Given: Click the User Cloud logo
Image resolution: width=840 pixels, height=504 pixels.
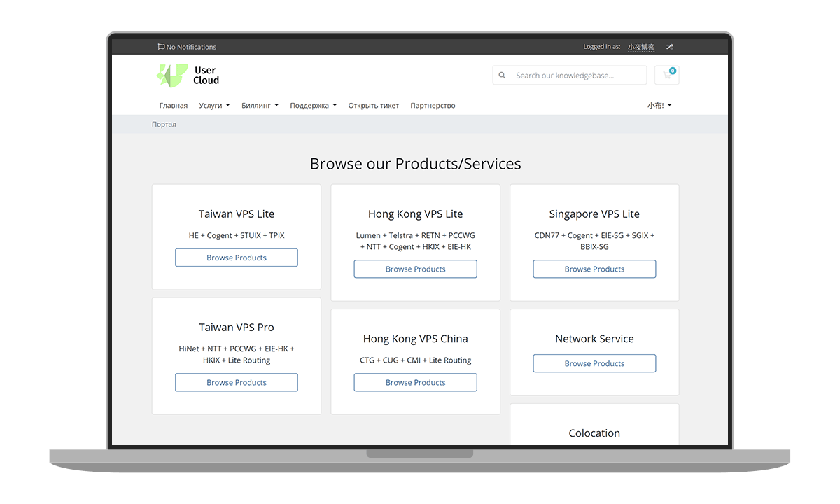Looking at the screenshot, I should pos(188,75).
